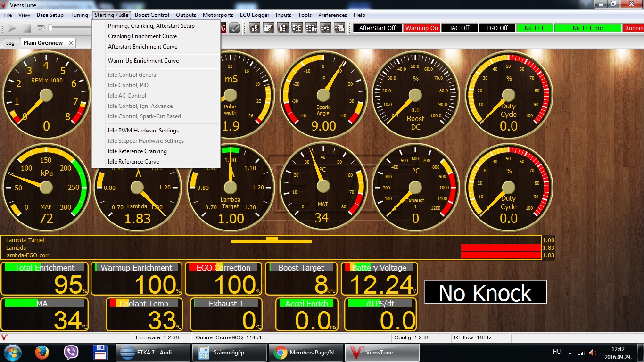644x362 pixels.
Task: Open Viber from the taskbar
Action: click(x=71, y=352)
